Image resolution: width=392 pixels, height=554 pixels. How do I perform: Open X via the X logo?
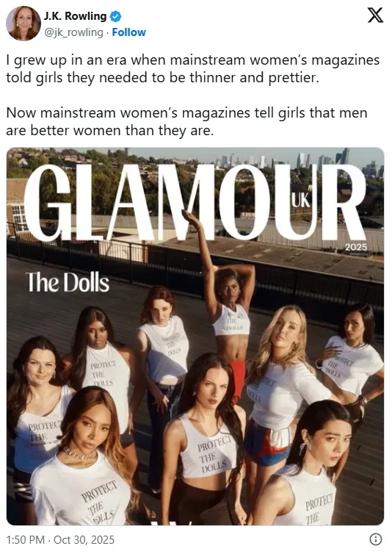pos(375,15)
